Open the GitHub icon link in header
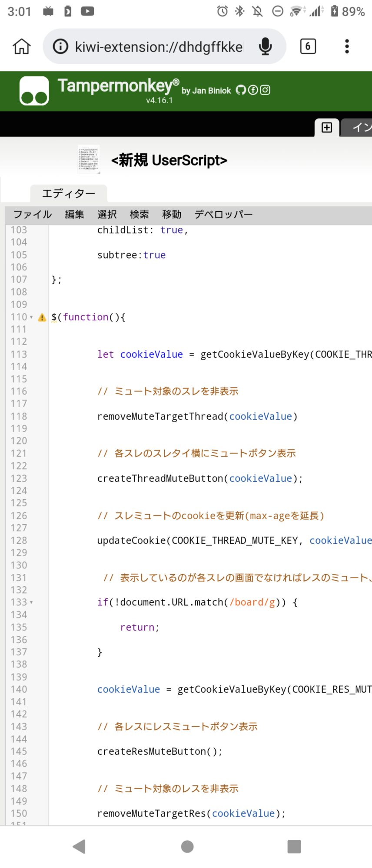The image size is (372, 868). point(241,90)
